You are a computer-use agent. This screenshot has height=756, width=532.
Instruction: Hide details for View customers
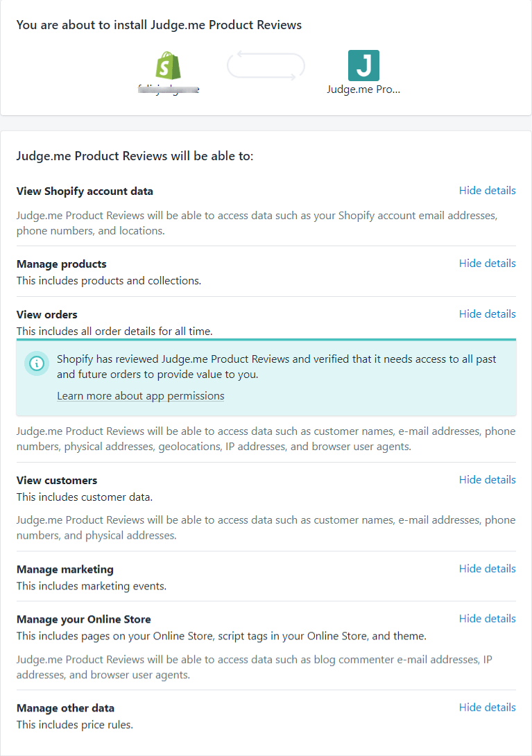click(487, 480)
